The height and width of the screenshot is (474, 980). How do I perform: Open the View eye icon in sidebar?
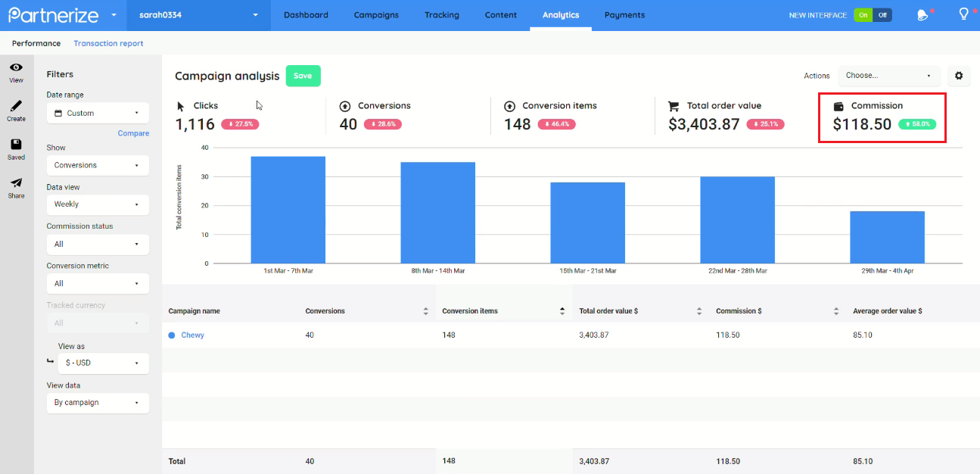(16, 67)
